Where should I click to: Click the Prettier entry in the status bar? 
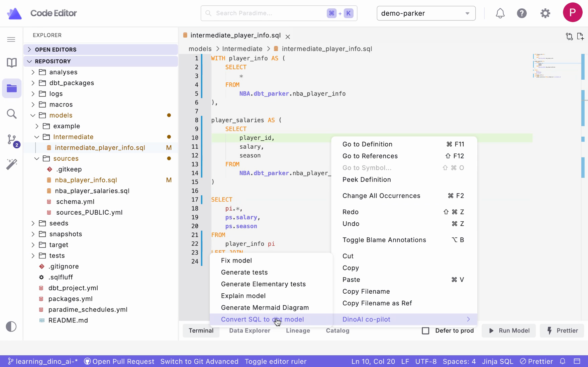coord(536,361)
